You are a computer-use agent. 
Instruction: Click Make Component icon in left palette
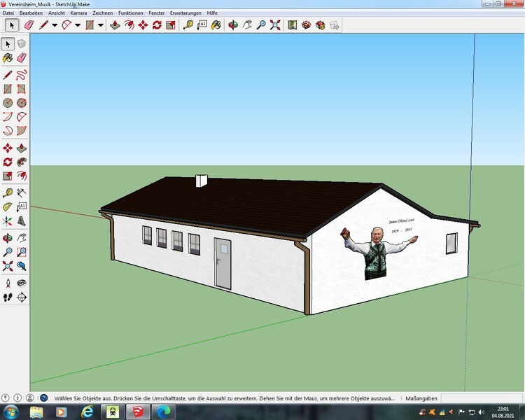22,44
